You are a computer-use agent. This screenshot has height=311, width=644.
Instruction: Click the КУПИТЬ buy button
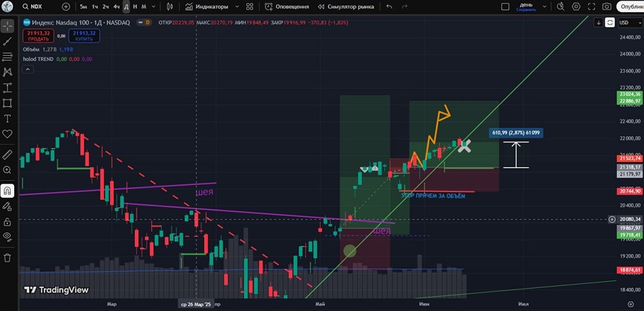click(x=84, y=36)
